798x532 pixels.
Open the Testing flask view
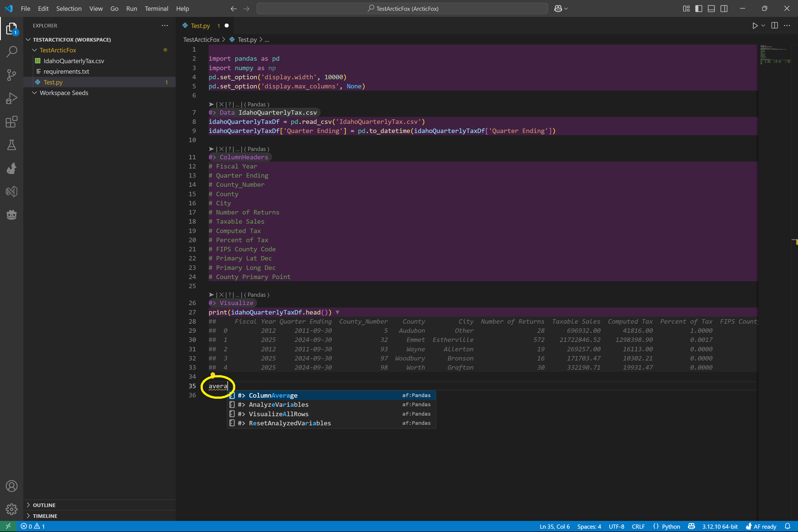coord(12,145)
